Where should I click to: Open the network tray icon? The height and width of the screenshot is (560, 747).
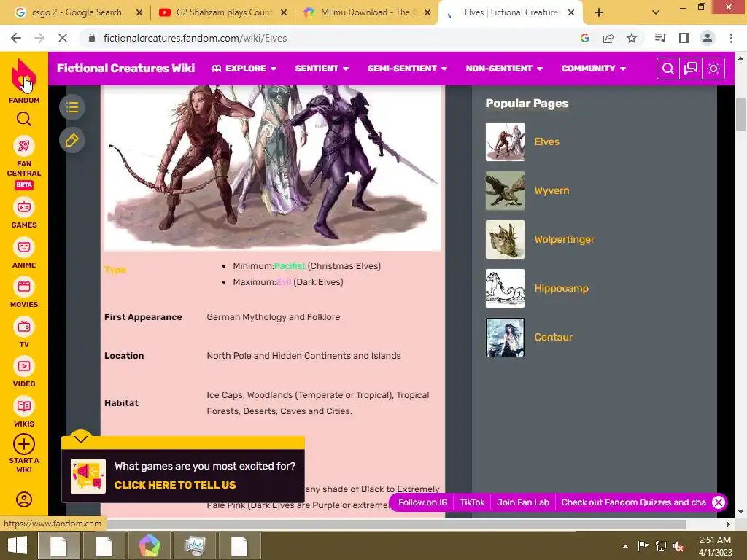pyautogui.click(x=661, y=546)
